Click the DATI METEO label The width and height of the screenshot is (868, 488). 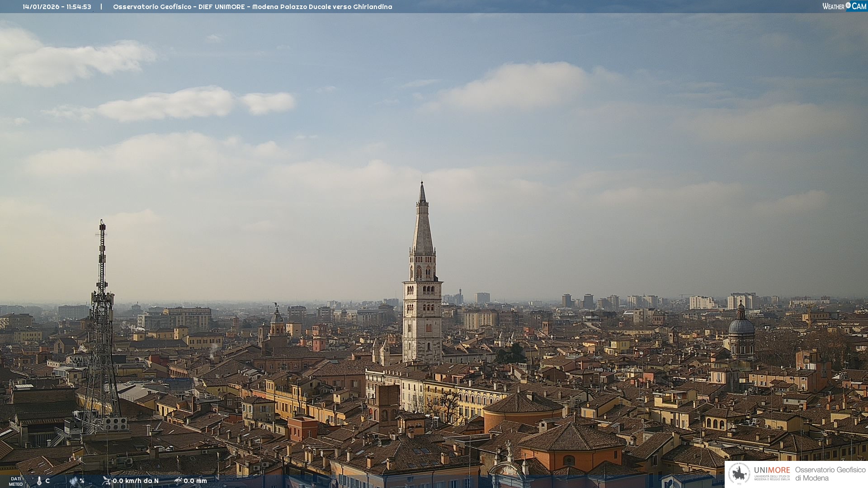click(x=16, y=481)
